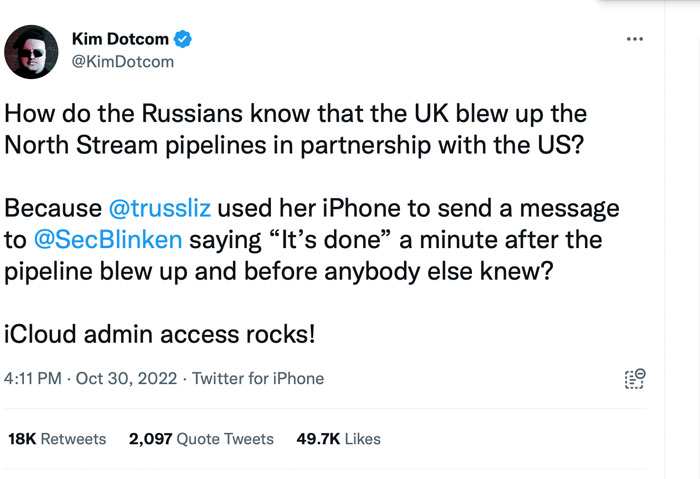This screenshot has height=479, width=700.
Task: Open the Twitter for iPhone source link
Action: (x=258, y=379)
